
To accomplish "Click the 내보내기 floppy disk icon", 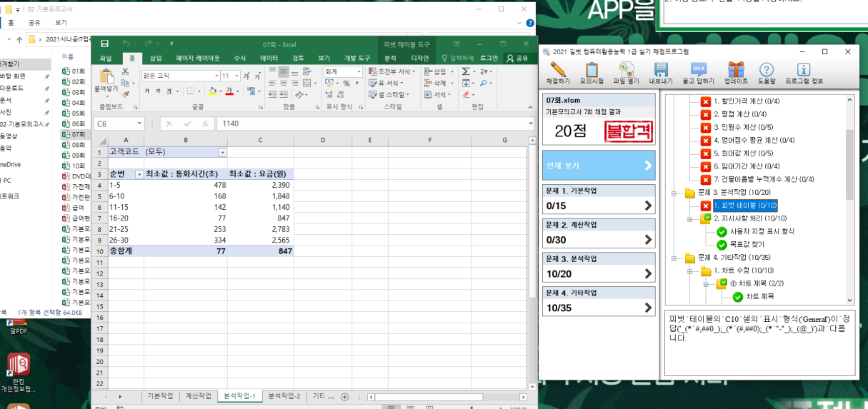I will (661, 70).
